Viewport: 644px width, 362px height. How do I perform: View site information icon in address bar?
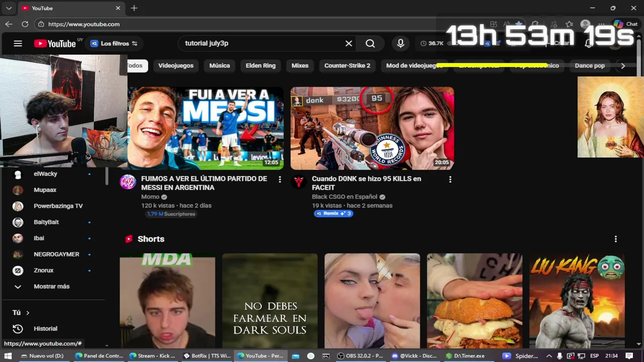42,24
